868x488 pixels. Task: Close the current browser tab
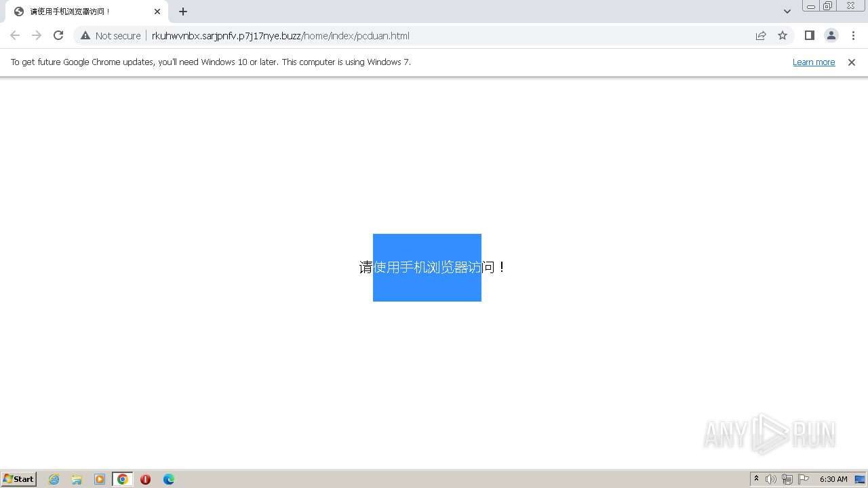click(157, 12)
